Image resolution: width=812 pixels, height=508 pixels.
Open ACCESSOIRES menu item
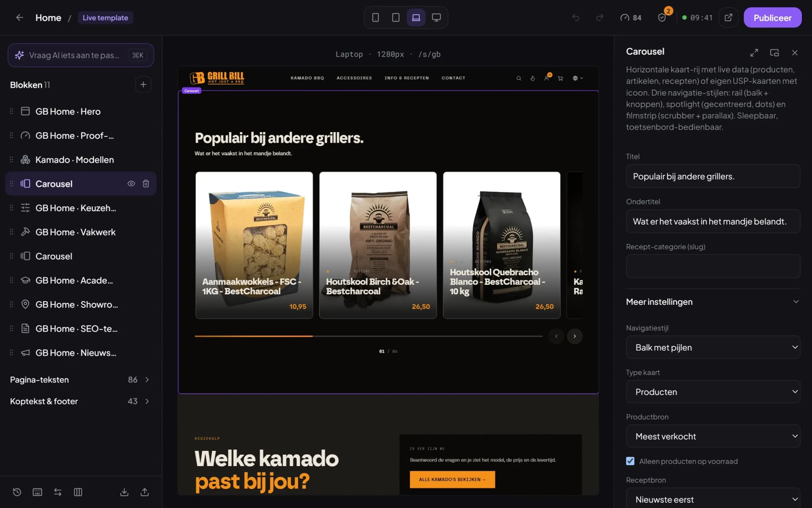354,78
